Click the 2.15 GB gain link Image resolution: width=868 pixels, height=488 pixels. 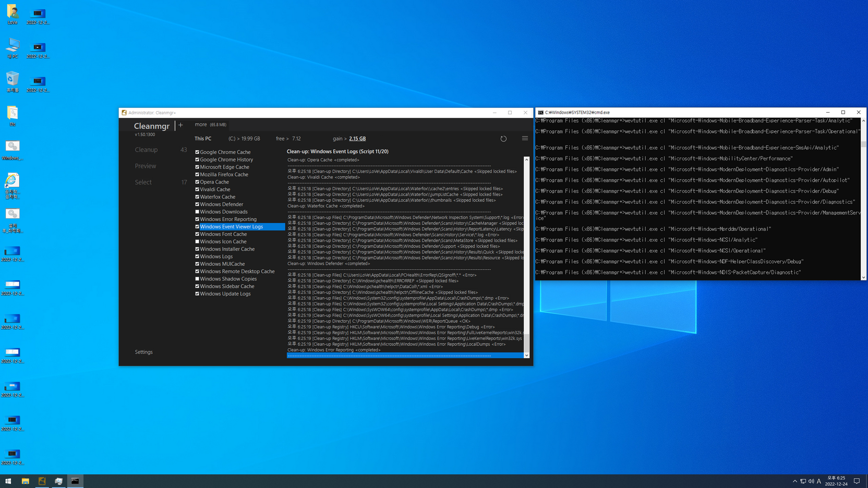357,139
